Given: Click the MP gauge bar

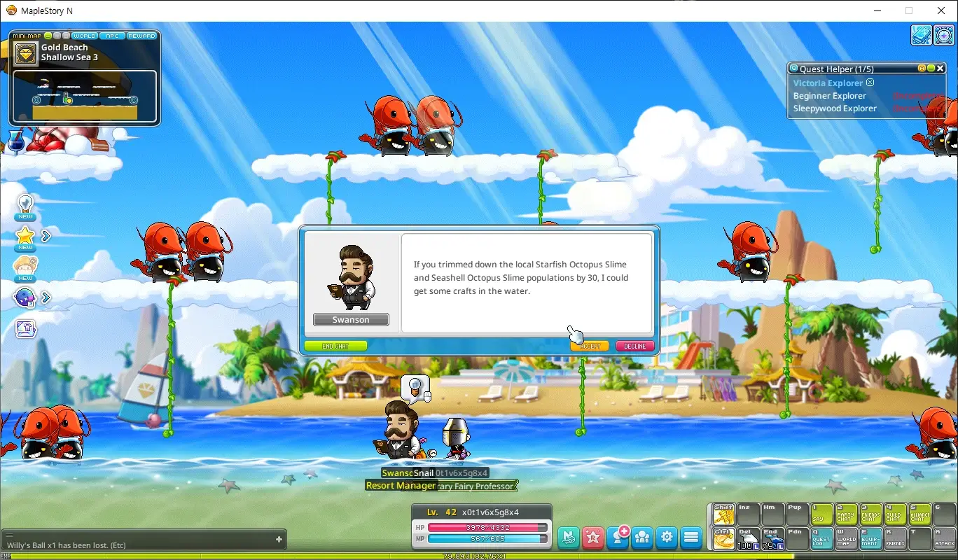Looking at the screenshot, I should pyautogui.click(x=487, y=538).
